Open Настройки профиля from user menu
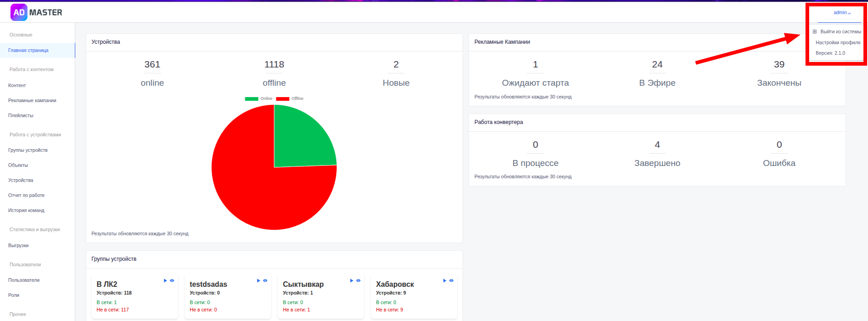Image resolution: width=868 pixels, height=321 pixels. [838, 42]
